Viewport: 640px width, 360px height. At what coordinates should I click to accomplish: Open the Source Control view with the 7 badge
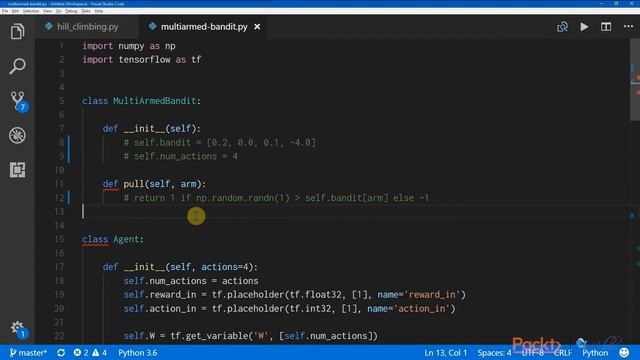tap(18, 100)
